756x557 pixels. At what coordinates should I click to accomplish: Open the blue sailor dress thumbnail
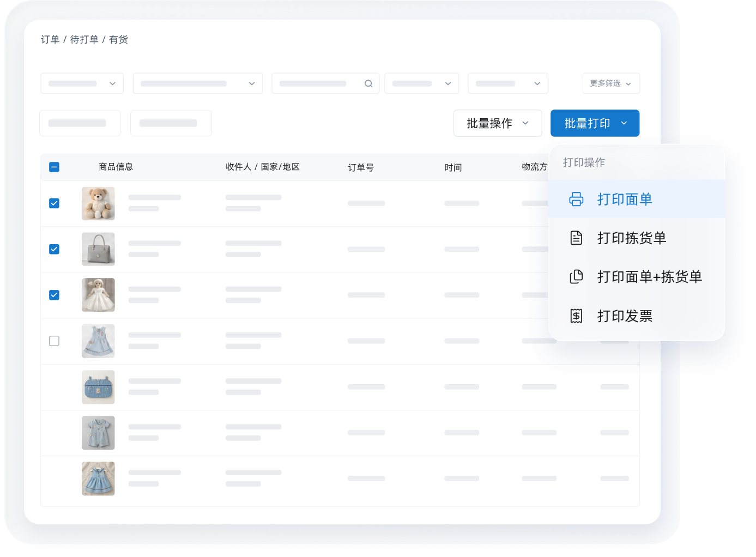tap(98, 479)
